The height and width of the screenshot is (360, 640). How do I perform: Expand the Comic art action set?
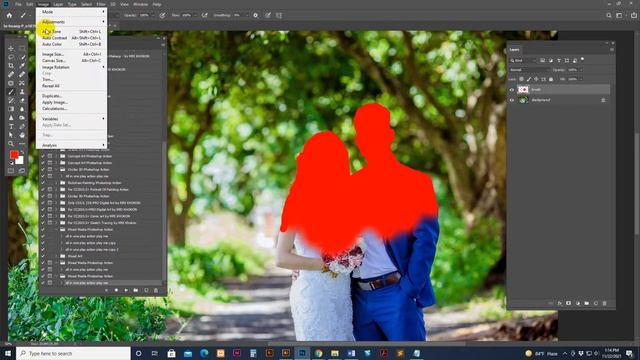(56, 216)
